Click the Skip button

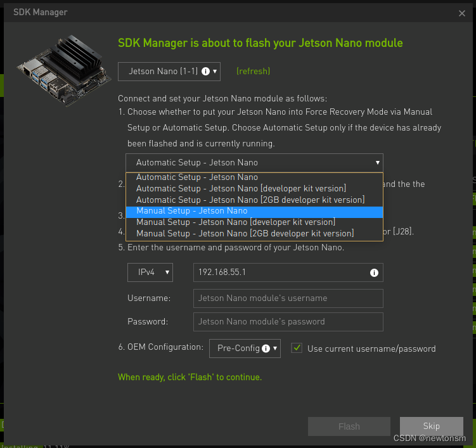(432, 426)
